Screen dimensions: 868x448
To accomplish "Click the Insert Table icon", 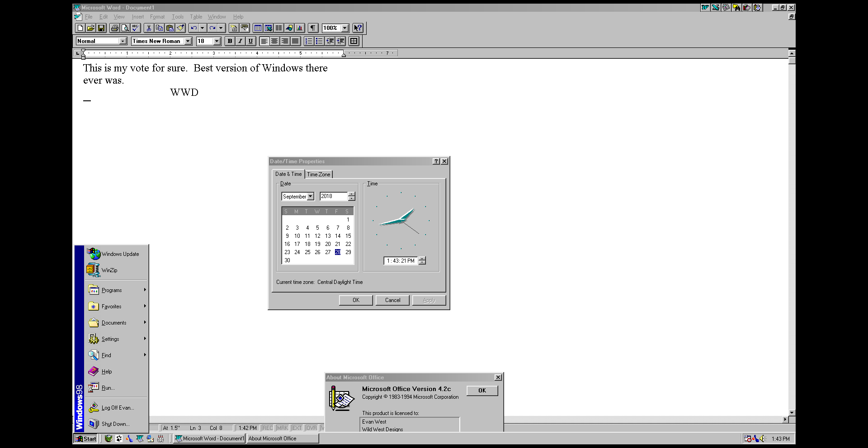I will [x=258, y=28].
